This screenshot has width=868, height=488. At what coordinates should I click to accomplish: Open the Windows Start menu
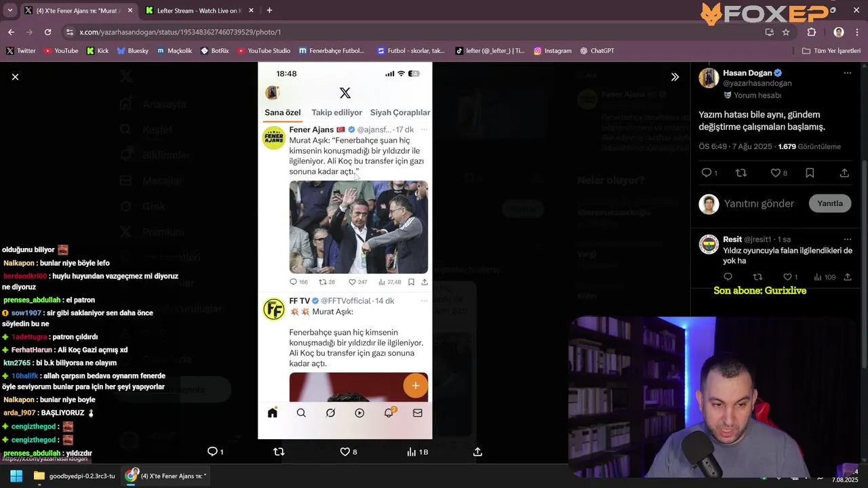pos(16,476)
